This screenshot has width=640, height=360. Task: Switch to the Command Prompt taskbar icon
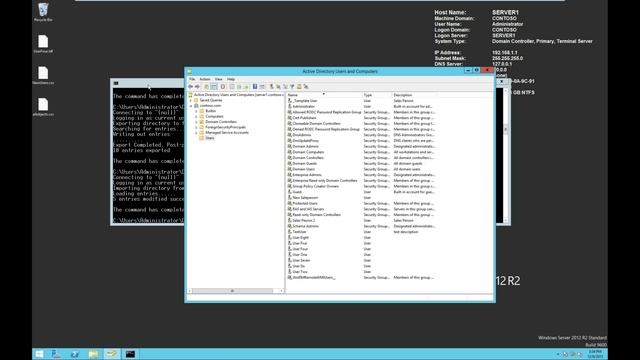pyautogui.click(x=130, y=354)
